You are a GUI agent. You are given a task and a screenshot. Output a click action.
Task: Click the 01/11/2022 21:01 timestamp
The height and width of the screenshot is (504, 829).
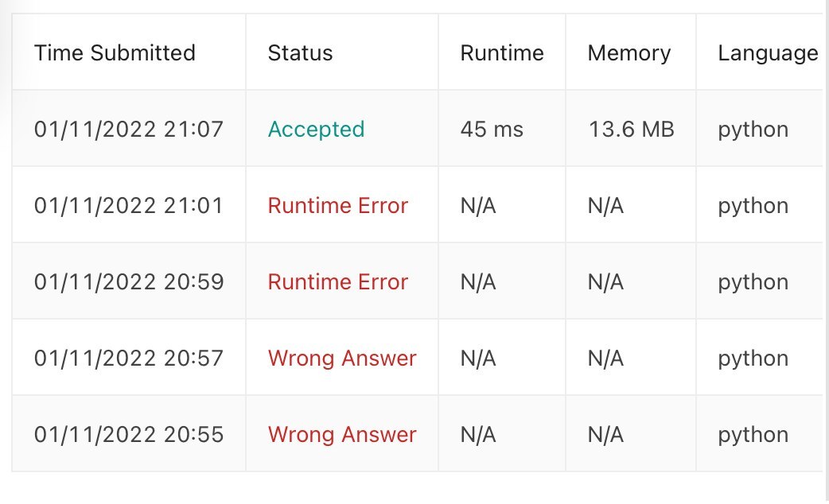129,206
